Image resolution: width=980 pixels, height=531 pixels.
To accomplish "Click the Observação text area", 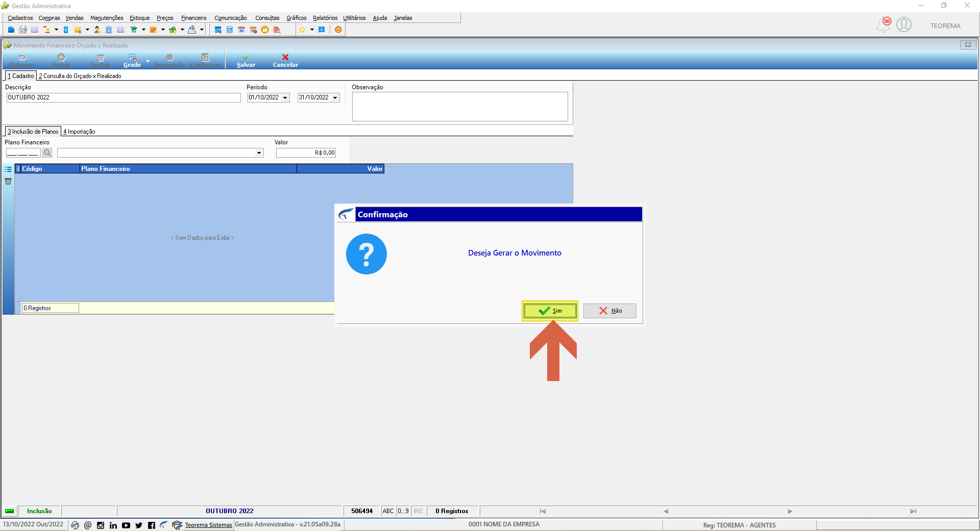I will coord(460,107).
